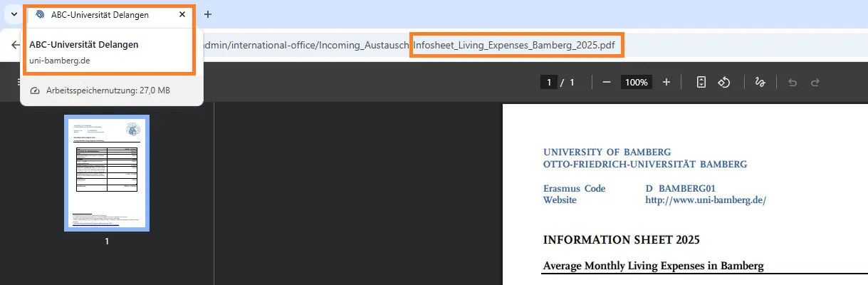Click the UNIVERSITY OF BAMBERG title text
This screenshot has height=285, width=868.
pos(607,152)
